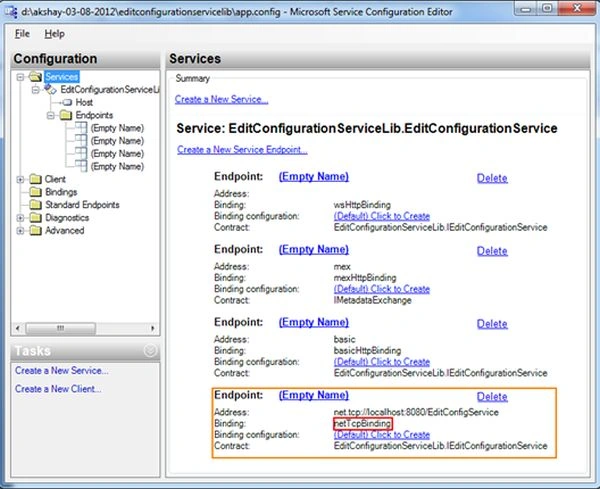This screenshot has height=489, width=600.
Task: Expand the Diagnostics tree node
Action: tap(20, 218)
